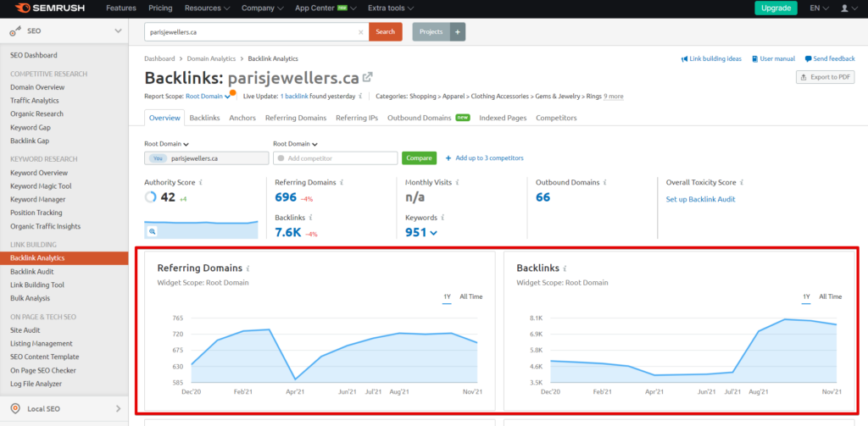Click info icon beside Backlinks metric
Viewport: 868px width, 426px height.
point(310,218)
